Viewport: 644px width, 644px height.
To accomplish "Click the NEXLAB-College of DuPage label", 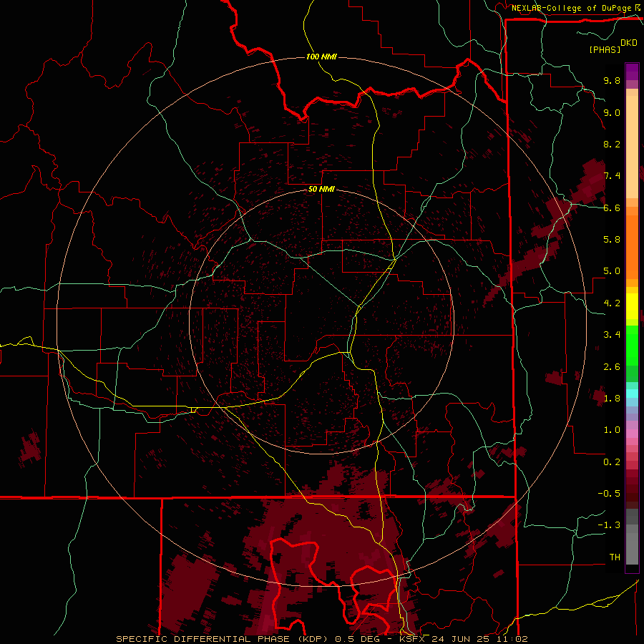I will [x=571, y=8].
